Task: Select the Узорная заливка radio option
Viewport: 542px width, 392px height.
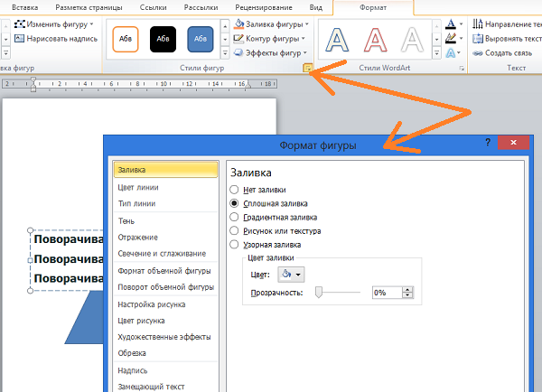Action: click(x=235, y=244)
